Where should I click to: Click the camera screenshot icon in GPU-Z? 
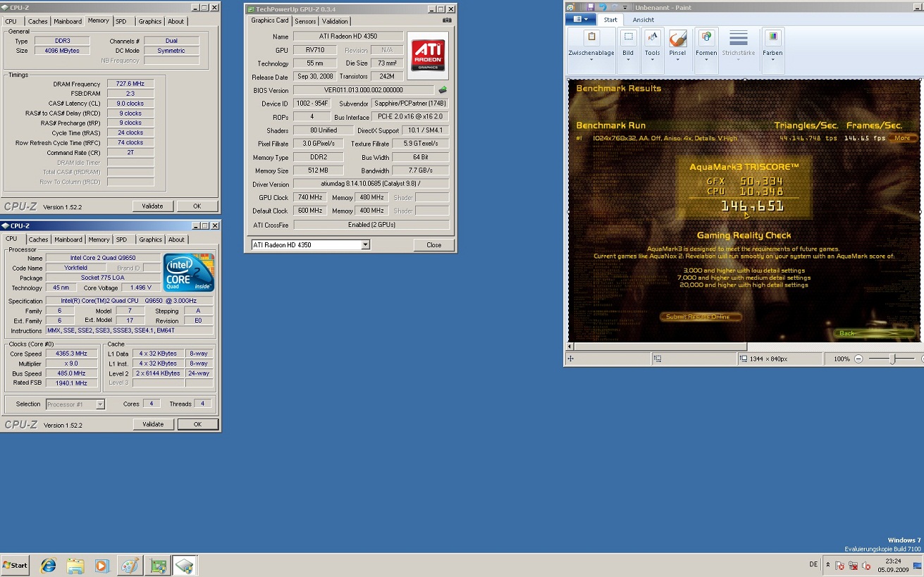tap(446, 20)
